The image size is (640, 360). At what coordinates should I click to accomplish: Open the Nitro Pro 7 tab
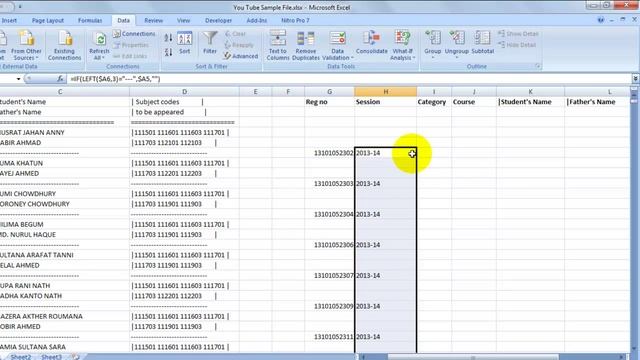[x=295, y=20]
